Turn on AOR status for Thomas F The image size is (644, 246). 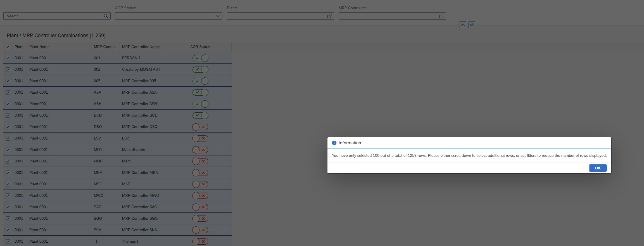200,242
